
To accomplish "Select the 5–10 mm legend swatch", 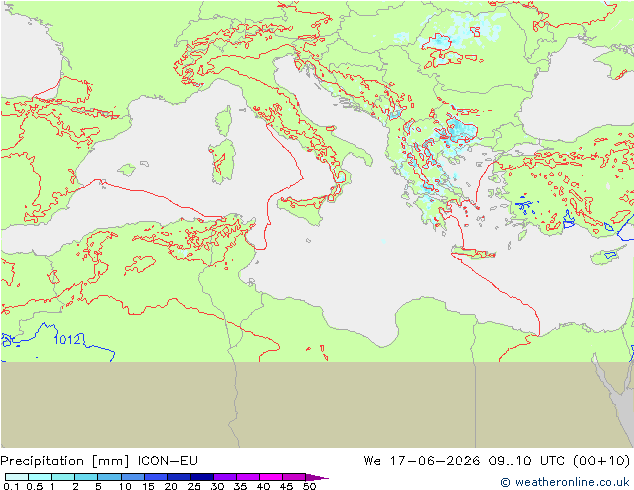I will point(109,477).
